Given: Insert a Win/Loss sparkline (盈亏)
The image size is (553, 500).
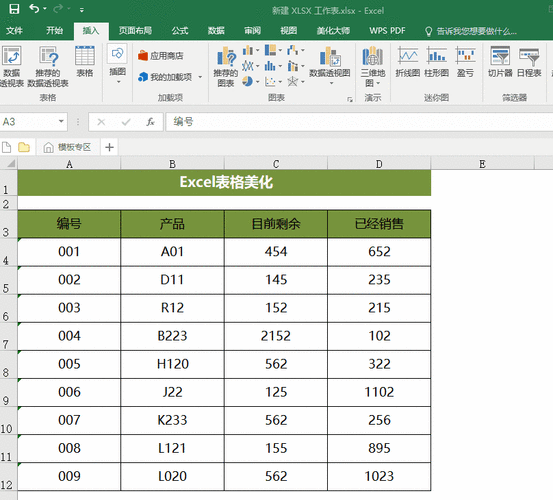Looking at the screenshot, I should (465, 61).
